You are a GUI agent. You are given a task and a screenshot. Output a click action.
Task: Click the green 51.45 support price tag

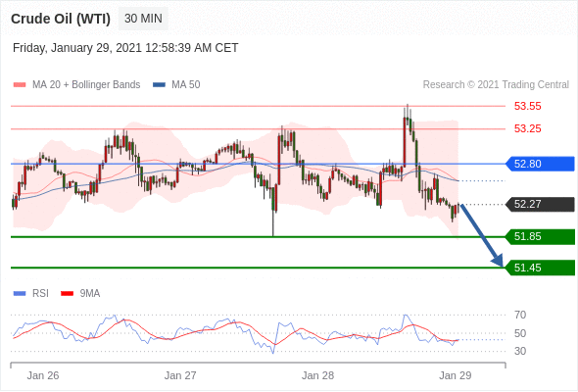[539, 268]
